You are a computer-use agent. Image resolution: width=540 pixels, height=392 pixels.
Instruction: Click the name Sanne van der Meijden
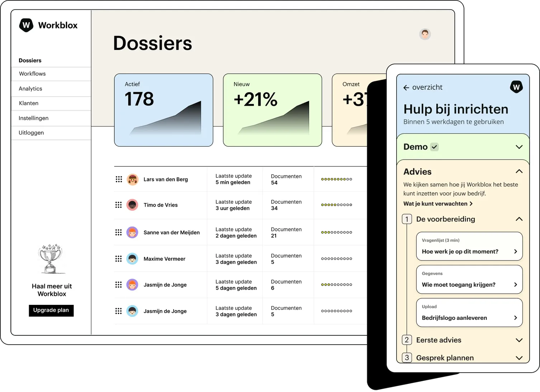172,232
